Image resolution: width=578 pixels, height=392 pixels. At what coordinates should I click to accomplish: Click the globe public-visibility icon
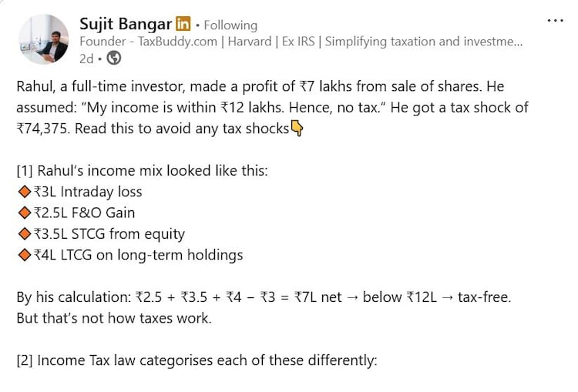click(113, 58)
